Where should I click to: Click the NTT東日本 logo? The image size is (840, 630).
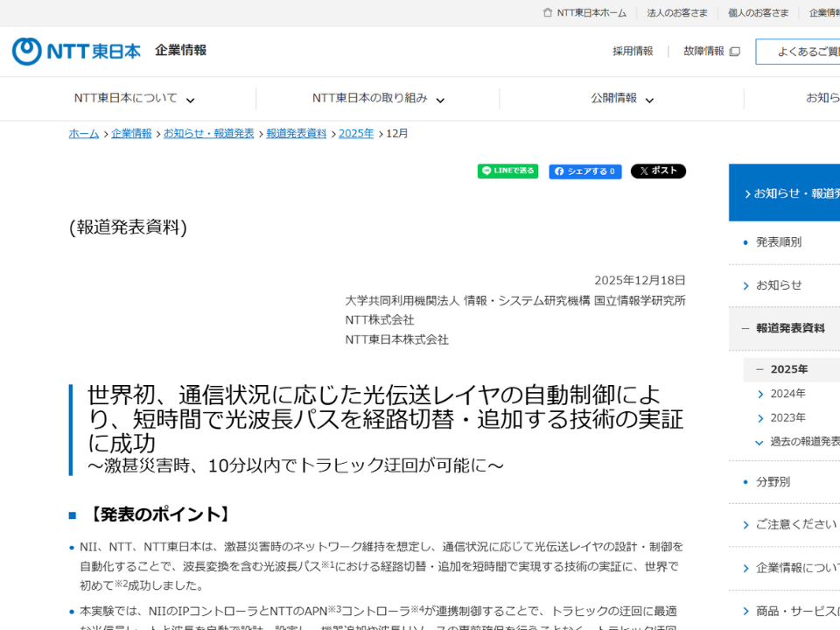pyautogui.click(x=75, y=51)
